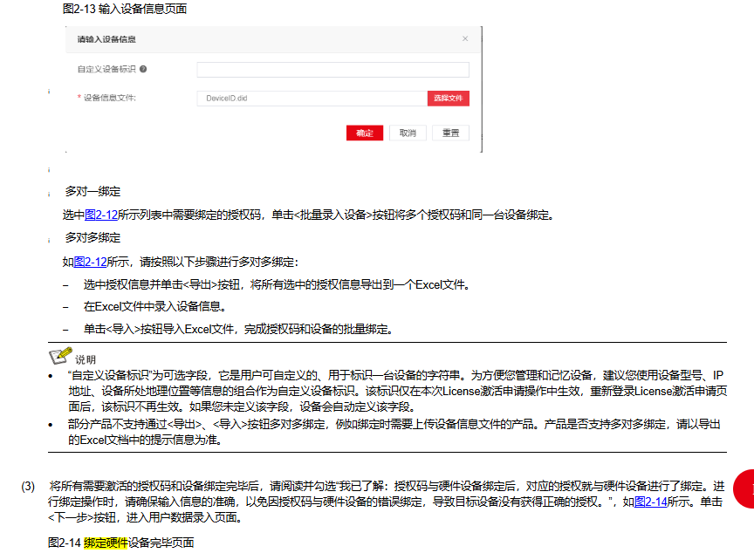The height and width of the screenshot is (560, 754).
Task: Click the DeviceID.did file path field
Action: [x=312, y=99]
